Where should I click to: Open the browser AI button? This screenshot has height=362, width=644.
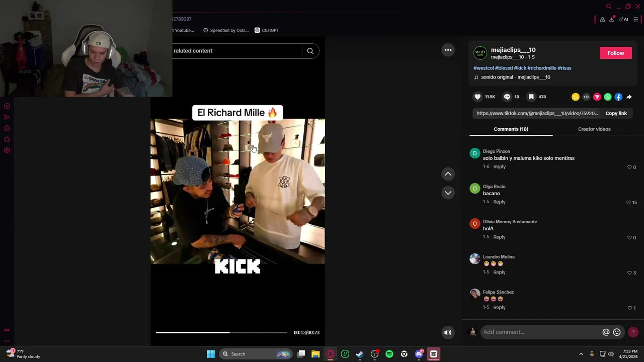coord(624,20)
